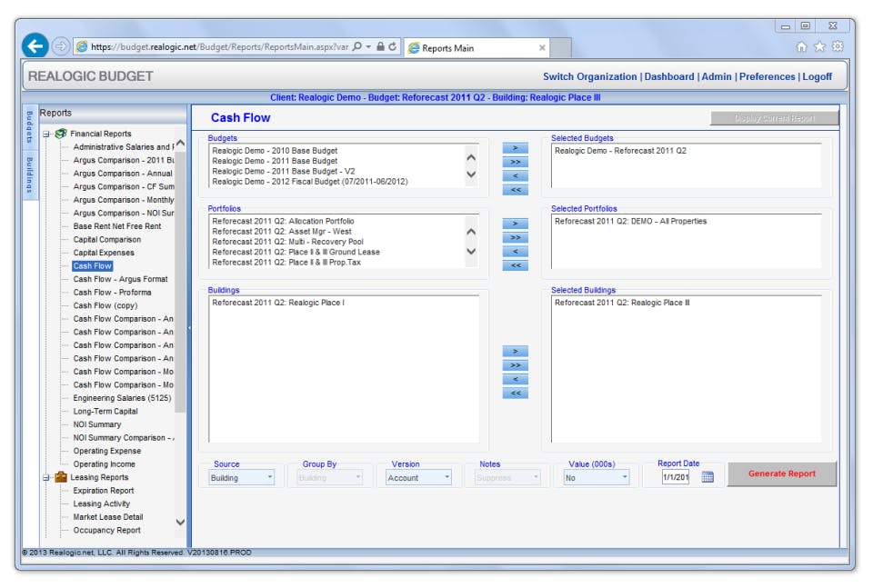Click the Logoff link
The image size is (873, 588).
[817, 76]
